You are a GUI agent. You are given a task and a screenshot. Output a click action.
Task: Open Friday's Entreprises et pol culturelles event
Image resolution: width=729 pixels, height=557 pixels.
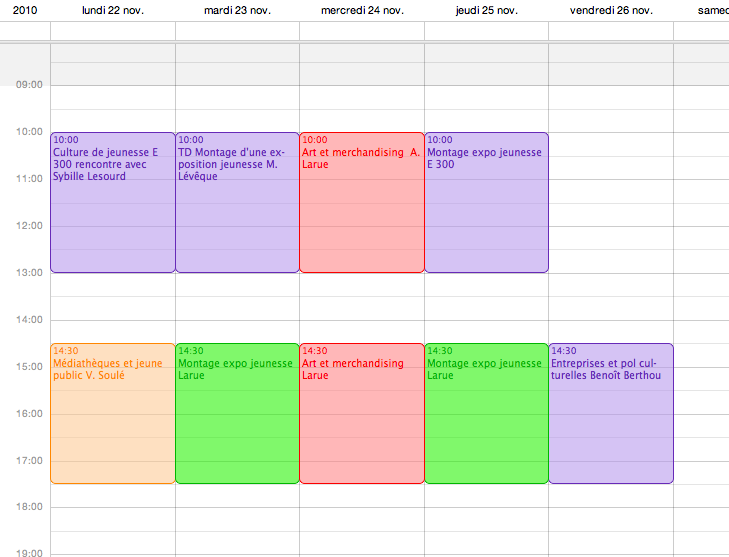pyautogui.click(x=611, y=414)
